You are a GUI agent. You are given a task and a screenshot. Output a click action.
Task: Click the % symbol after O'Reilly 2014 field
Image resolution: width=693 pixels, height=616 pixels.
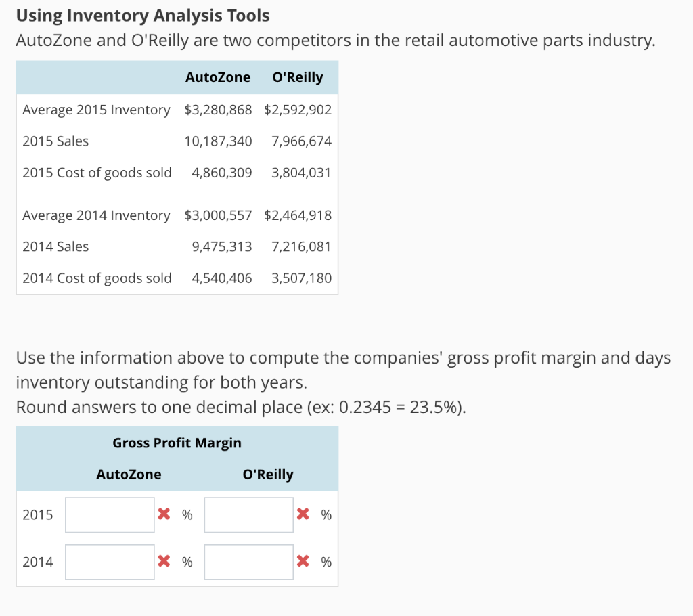(x=326, y=562)
